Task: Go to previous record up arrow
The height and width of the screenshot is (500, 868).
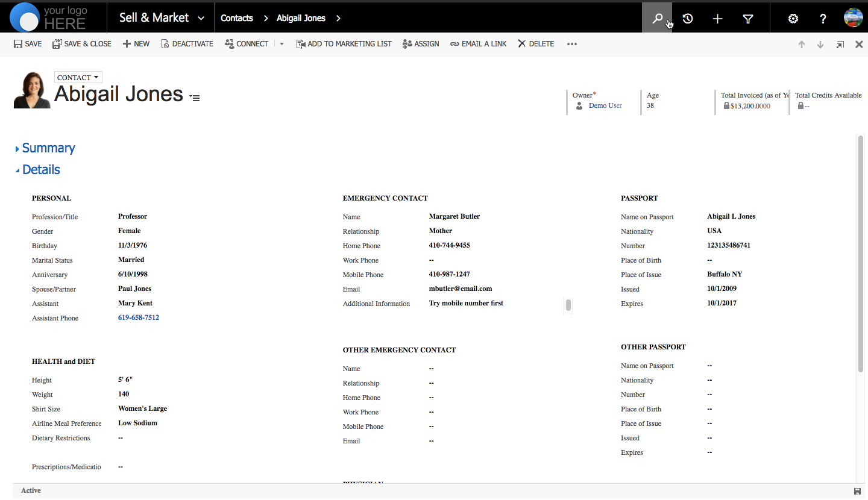Action: pyautogui.click(x=802, y=44)
